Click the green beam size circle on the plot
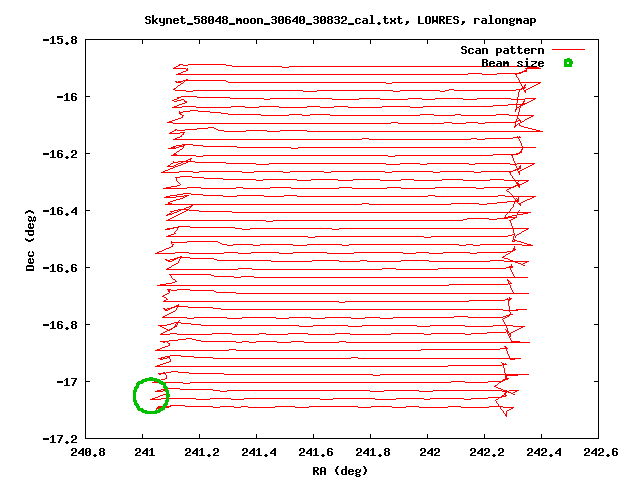Screen dimensions: 640x480 [x=151, y=396]
